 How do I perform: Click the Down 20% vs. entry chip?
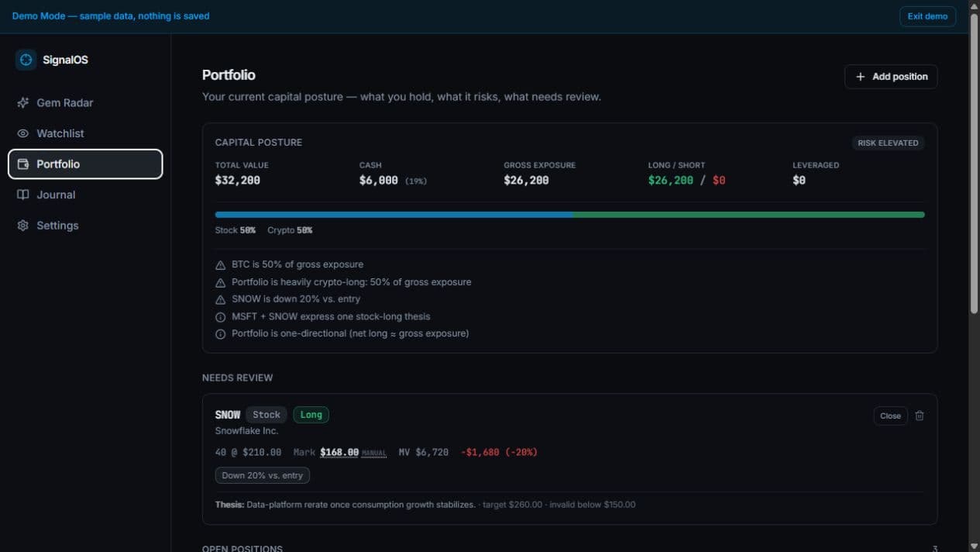coord(263,475)
